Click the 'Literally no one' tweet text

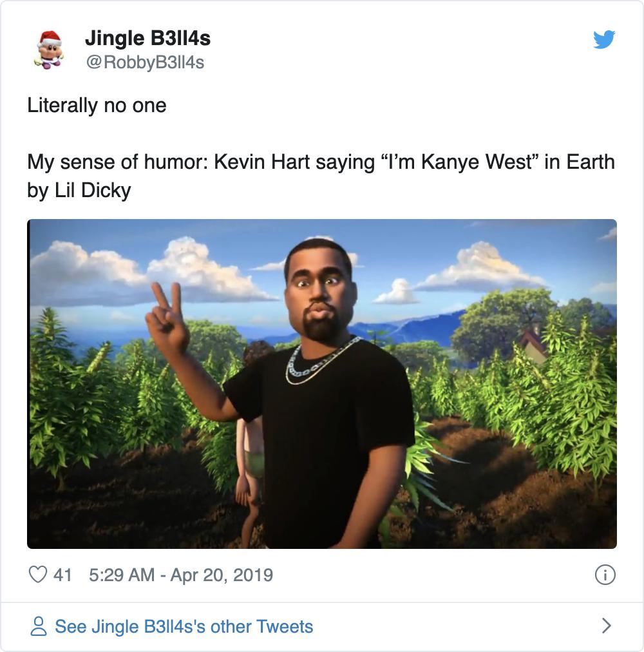point(97,105)
